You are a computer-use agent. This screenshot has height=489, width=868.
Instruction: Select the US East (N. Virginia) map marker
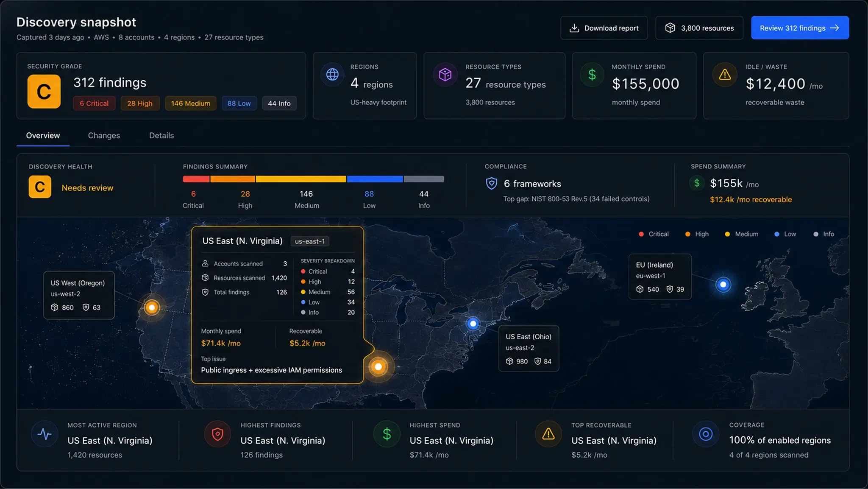coord(378,366)
